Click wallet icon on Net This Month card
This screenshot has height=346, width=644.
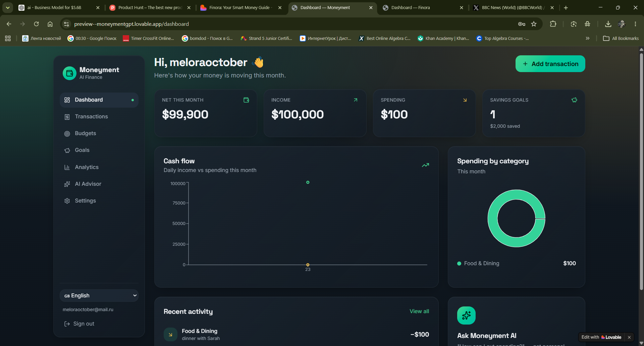246,100
